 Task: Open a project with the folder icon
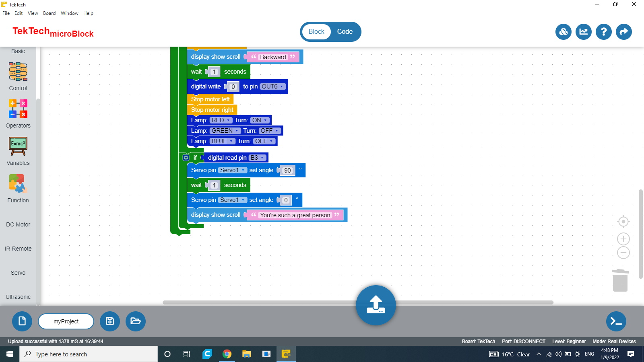(136, 321)
